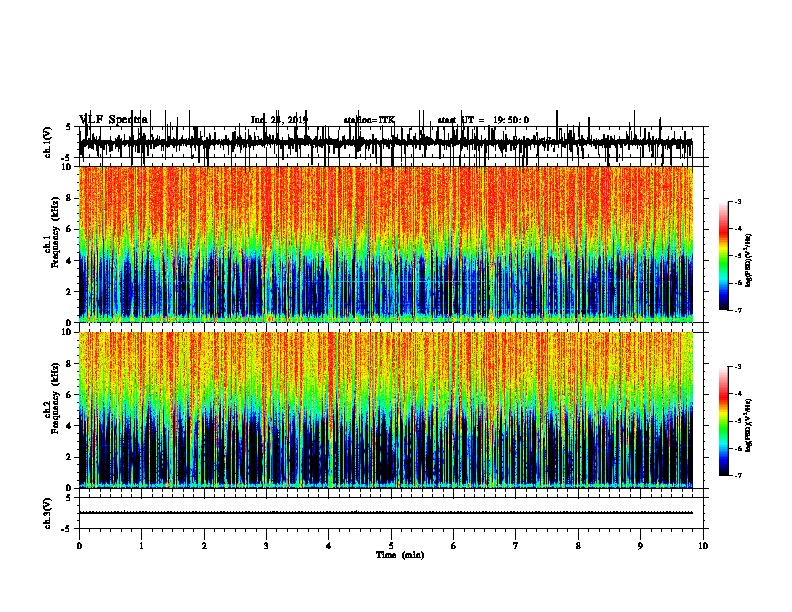The height and width of the screenshot is (612, 792).
Task: Click the '-3' label on ch.1 color bar
Action: [x=737, y=201]
